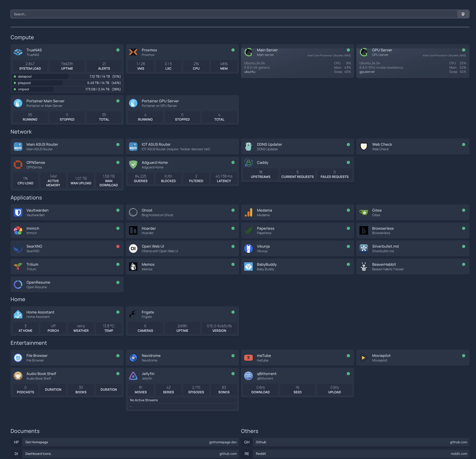
Task: Open the Browserless icon
Action: click(363, 230)
